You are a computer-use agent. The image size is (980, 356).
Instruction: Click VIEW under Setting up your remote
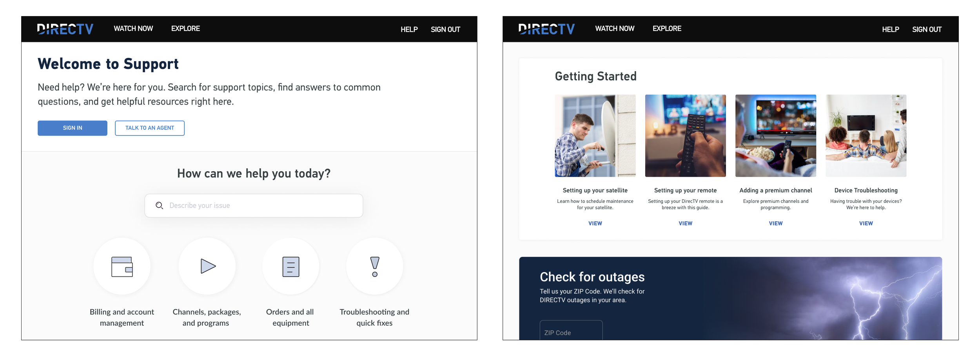click(685, 223)
